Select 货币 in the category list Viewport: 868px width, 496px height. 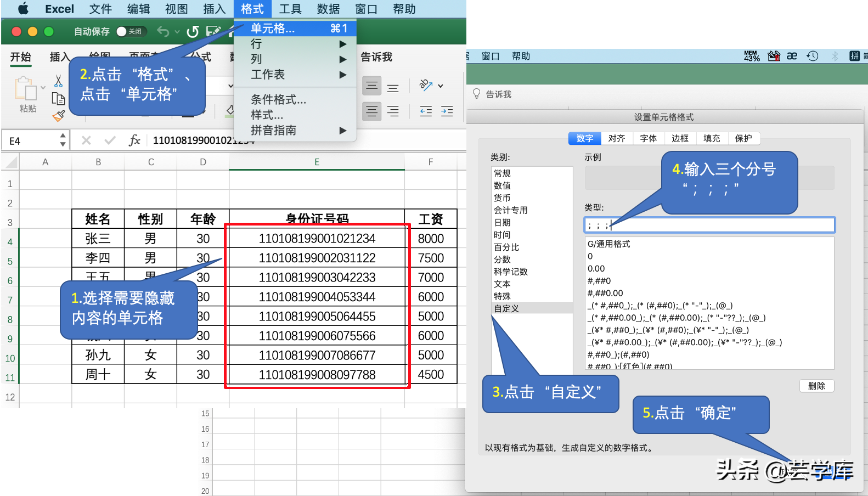[x=532, y=198]
